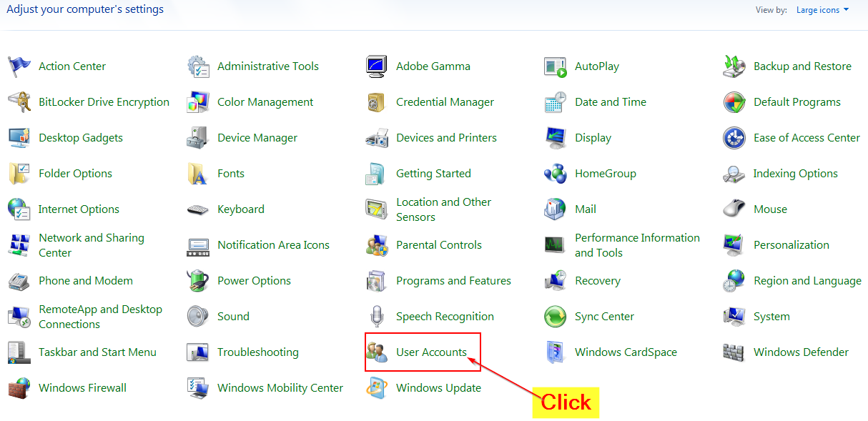Click the Mail icon
Viewport: 868px width, 421px height.
556,209
